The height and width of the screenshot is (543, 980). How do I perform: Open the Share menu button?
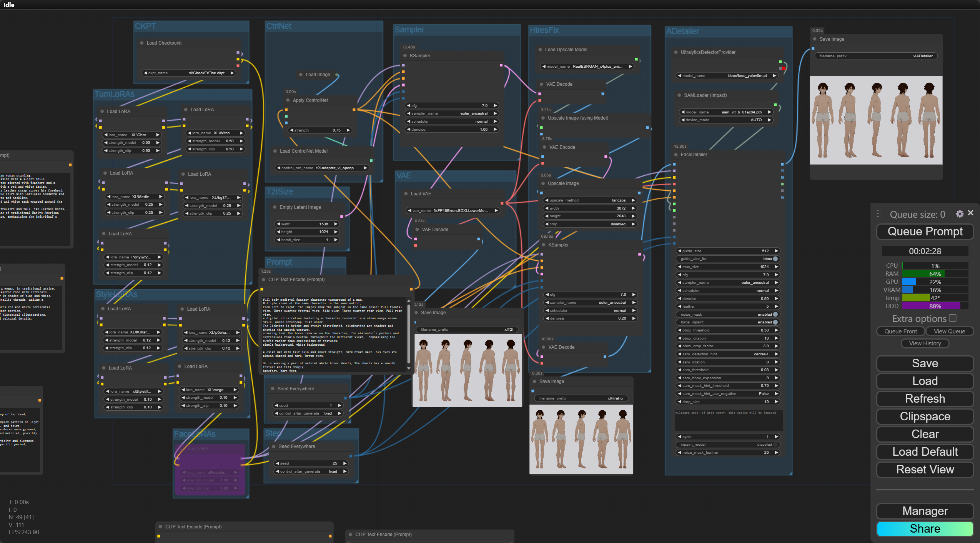[x=925, y=529]
